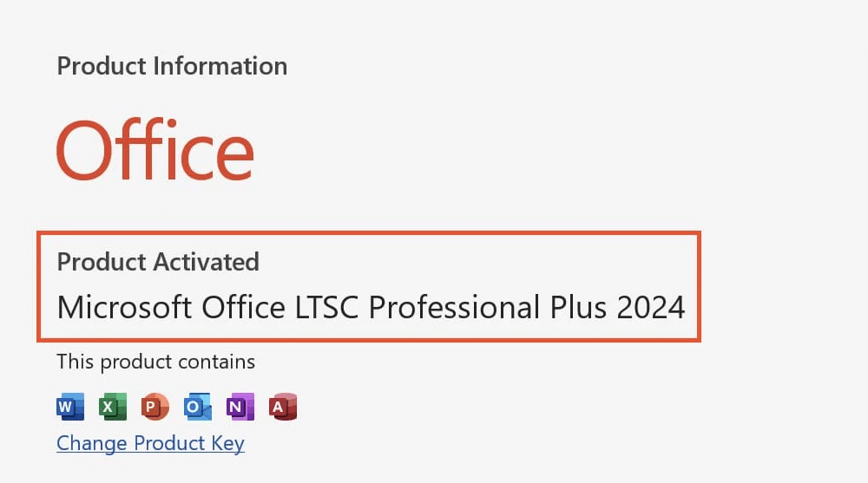This screenshot has height=483, width=868.
Task: Click the Microsoft Office LTSC product name
Action: 371,307
